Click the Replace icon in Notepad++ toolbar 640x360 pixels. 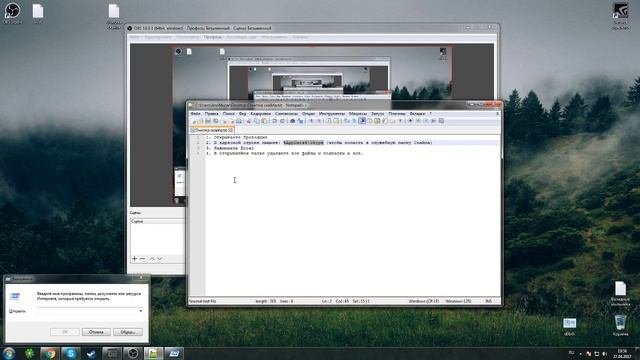tap(301, 121)
